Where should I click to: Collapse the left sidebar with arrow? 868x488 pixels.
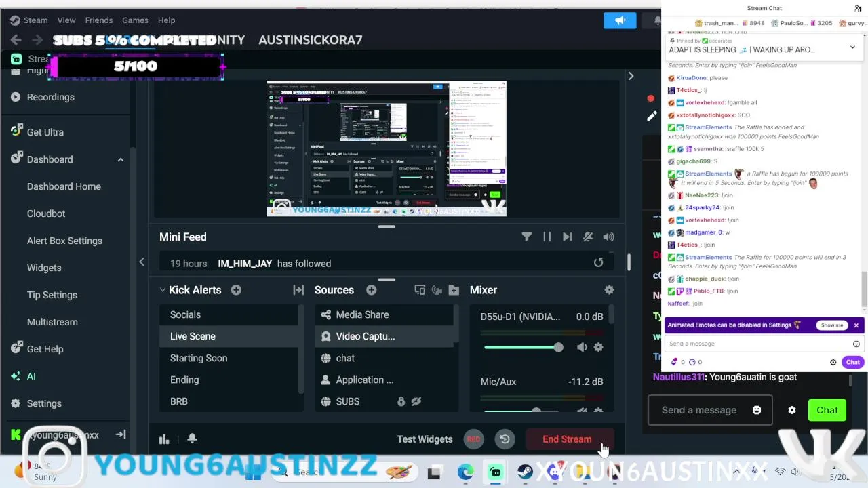142,262
